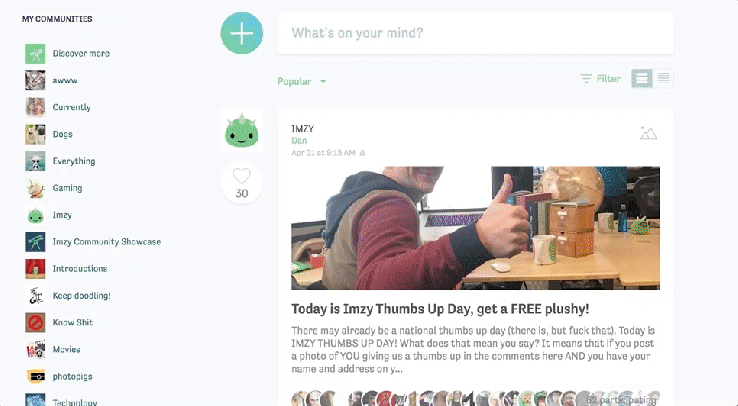Open the Thumbs Up Day post title

(440, 309)
